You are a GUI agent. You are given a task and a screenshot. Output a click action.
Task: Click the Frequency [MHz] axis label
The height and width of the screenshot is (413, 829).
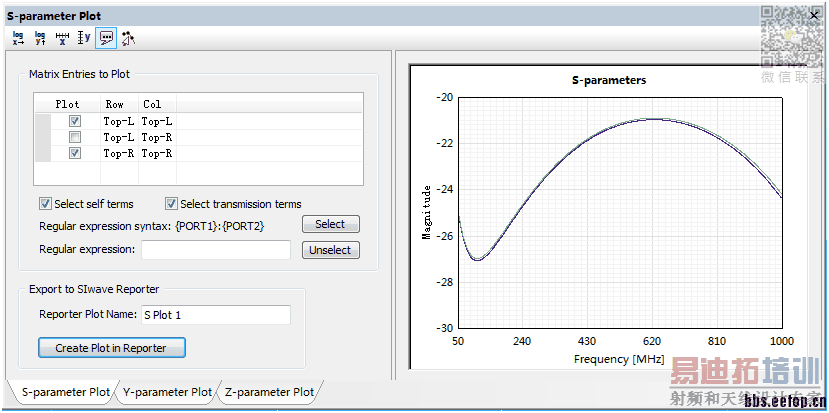point(619,359)
